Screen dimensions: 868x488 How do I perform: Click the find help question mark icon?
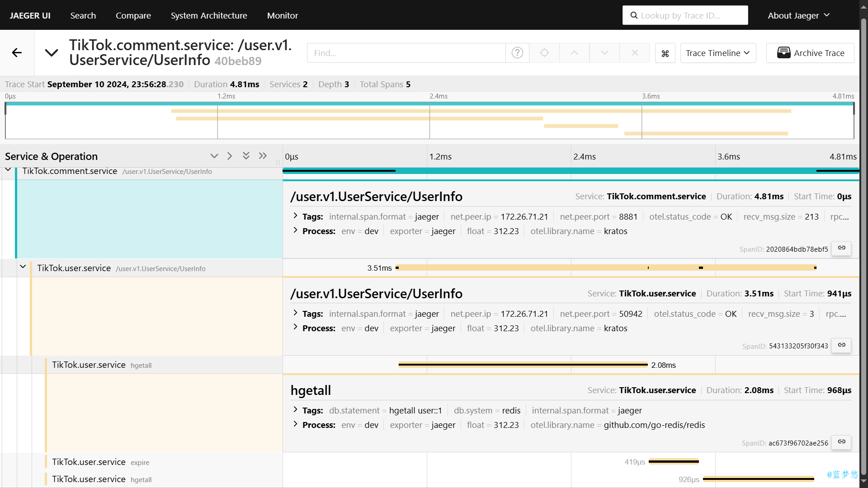click(x=517, y=53)
